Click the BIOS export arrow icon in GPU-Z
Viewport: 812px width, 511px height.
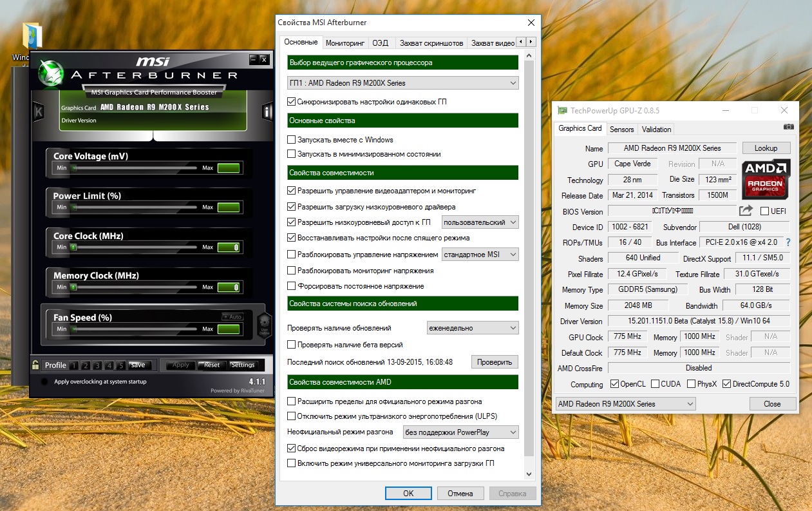coord(746,211)
